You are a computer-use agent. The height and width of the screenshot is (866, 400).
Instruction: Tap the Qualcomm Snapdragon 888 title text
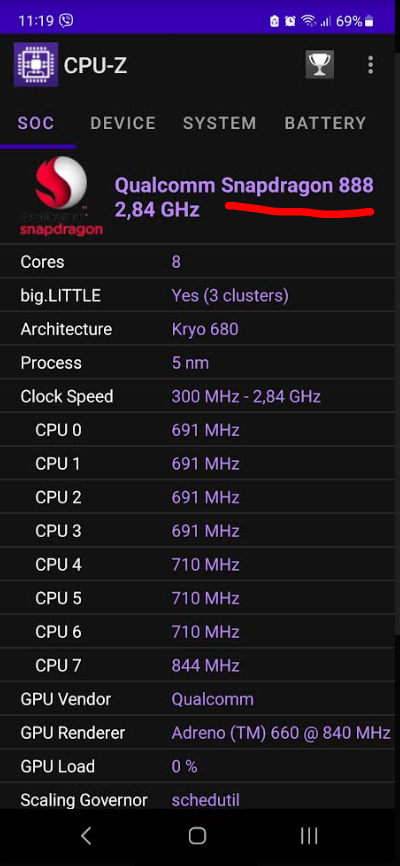244,186
